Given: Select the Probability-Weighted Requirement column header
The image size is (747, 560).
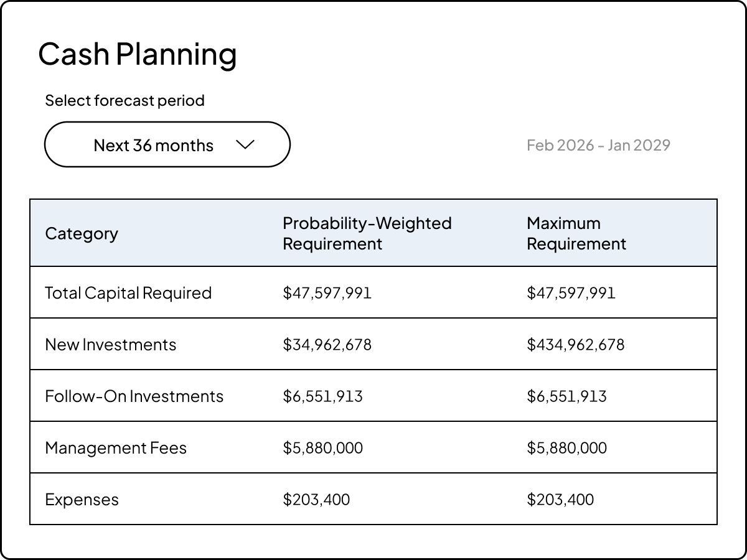Looking at the screenshot, I should [367, 233].
